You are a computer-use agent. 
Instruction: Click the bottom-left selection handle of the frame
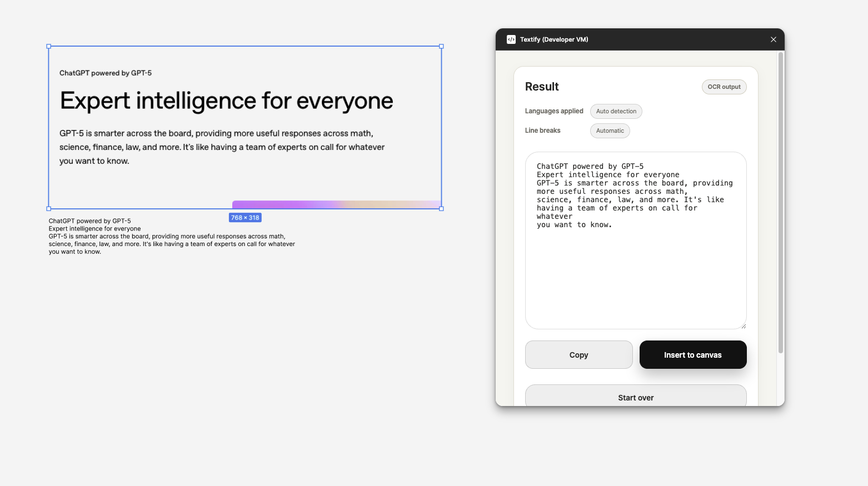click(49, 209)
